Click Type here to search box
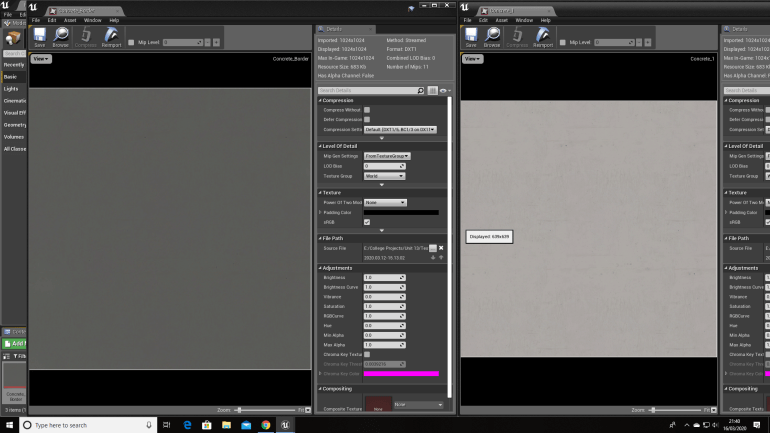The height and width of the screenshot is (433, 770). [88, 425]
